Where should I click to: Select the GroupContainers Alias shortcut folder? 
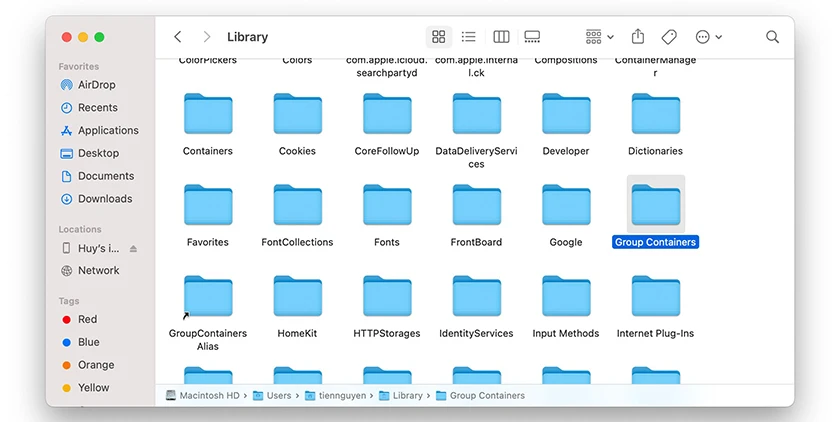tap(208, 296)
